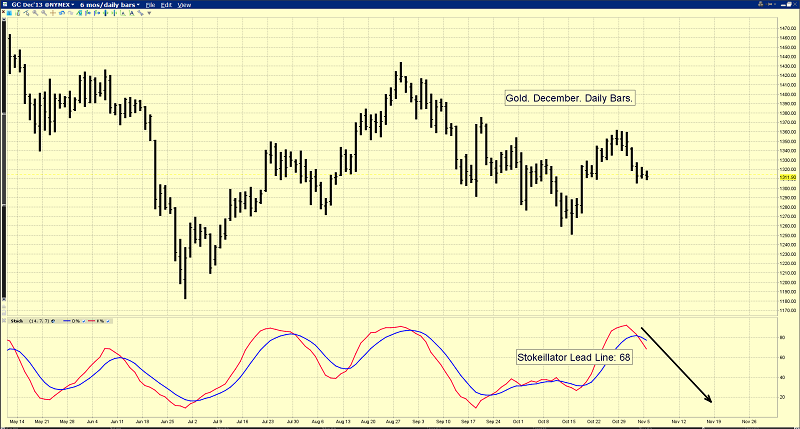Click the second vertical bar spacing icon

pos(114,13)
